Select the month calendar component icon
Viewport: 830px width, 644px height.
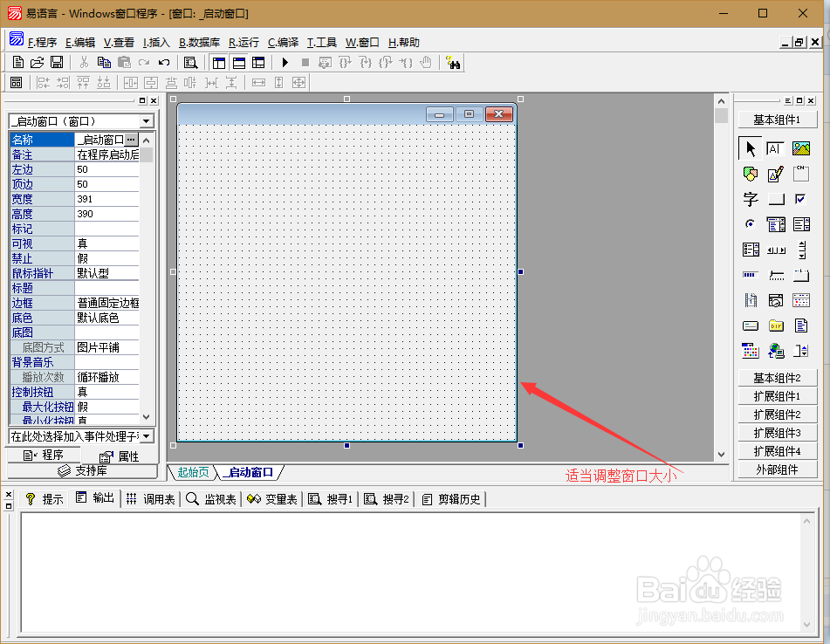[x=801, y=300]
